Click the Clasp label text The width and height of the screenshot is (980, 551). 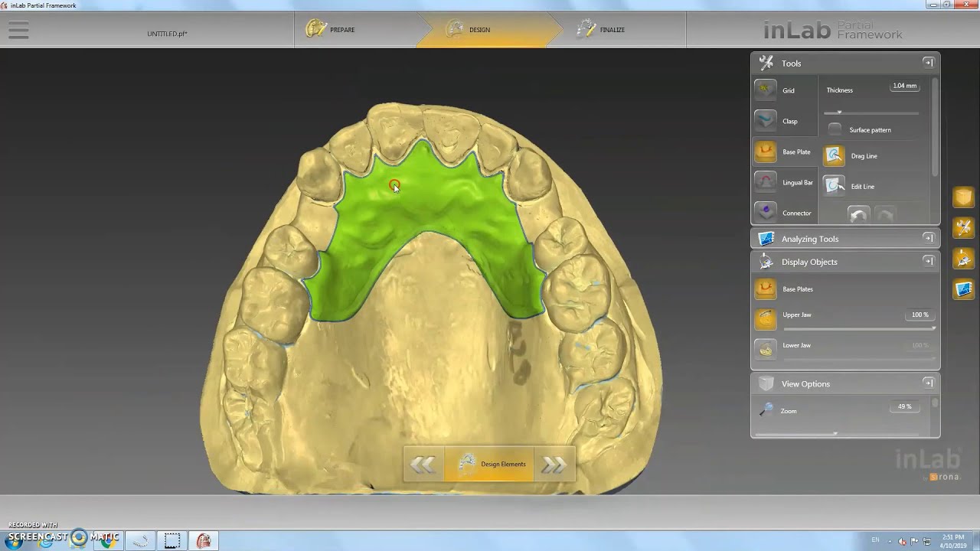click(790, 122)
